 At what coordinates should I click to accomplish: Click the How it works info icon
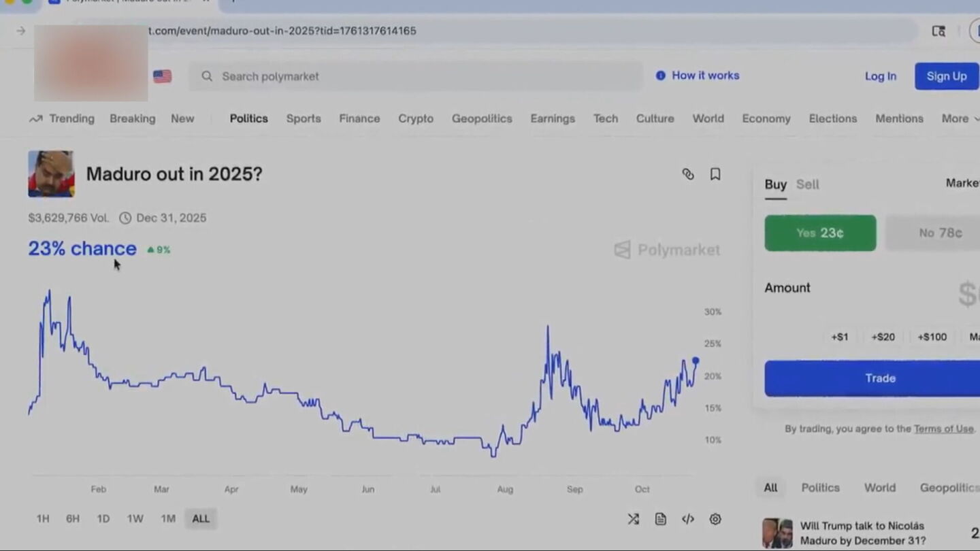pyautogui.click(x=660, y=76)
